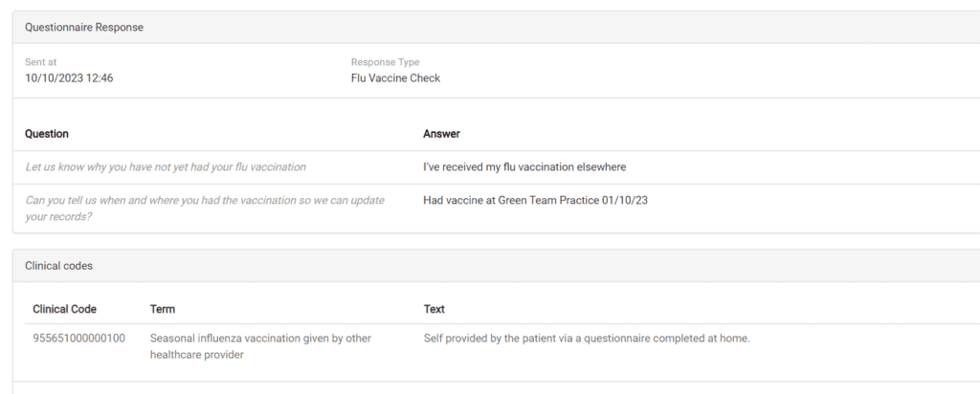This screenshot has width=980, height=394.
Task: Click the answer 'Had vaccine at Green Team Practice'
Action: (x=535, y=201)
